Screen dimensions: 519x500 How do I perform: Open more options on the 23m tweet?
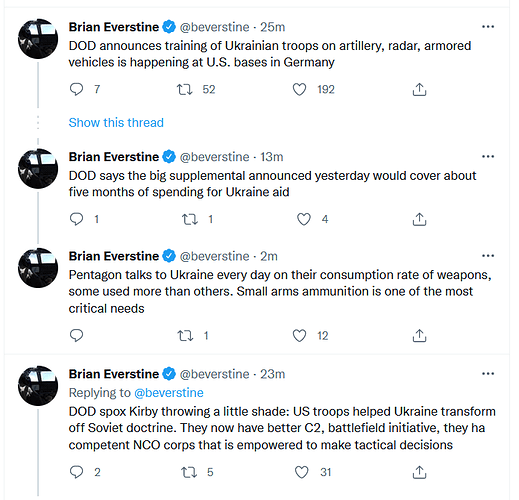tap(488, 374)
